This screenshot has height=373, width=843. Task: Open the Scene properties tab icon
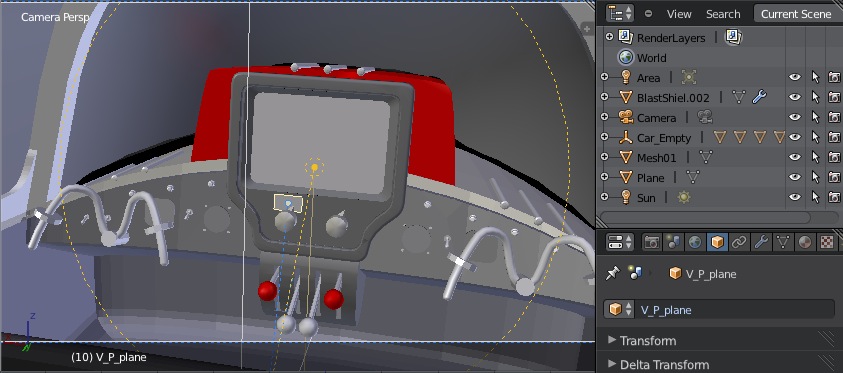point(673,242)
